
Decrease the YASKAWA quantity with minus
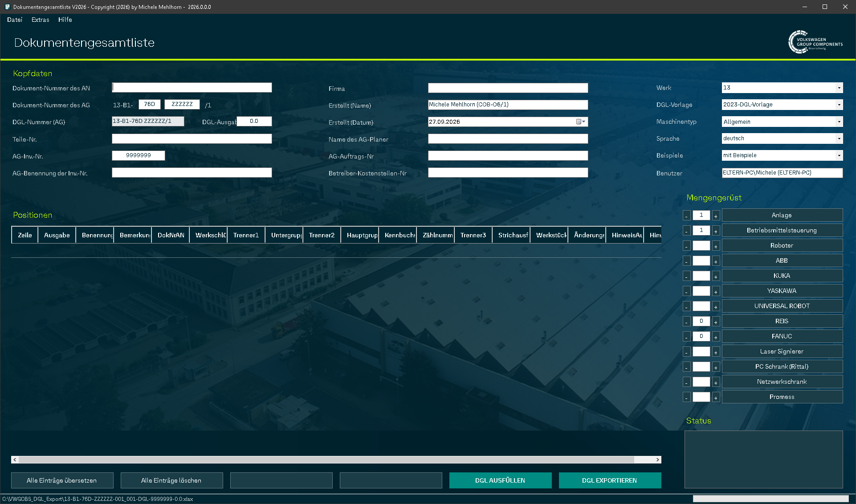[686, 292]
